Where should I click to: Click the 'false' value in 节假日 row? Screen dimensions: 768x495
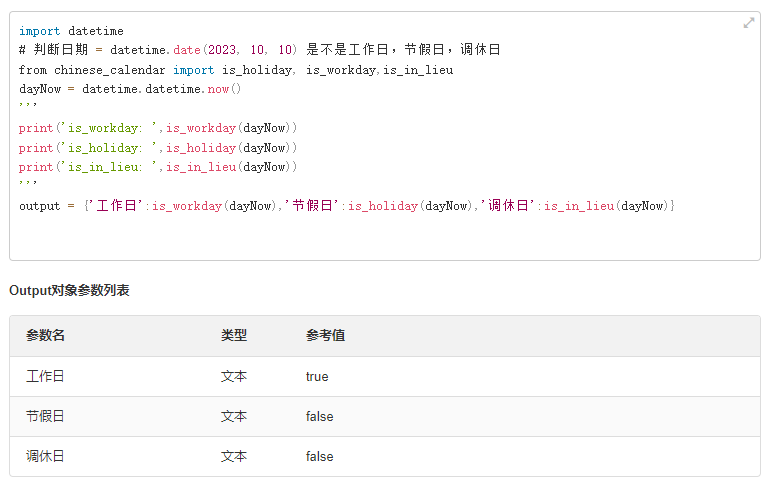[320, 416]
